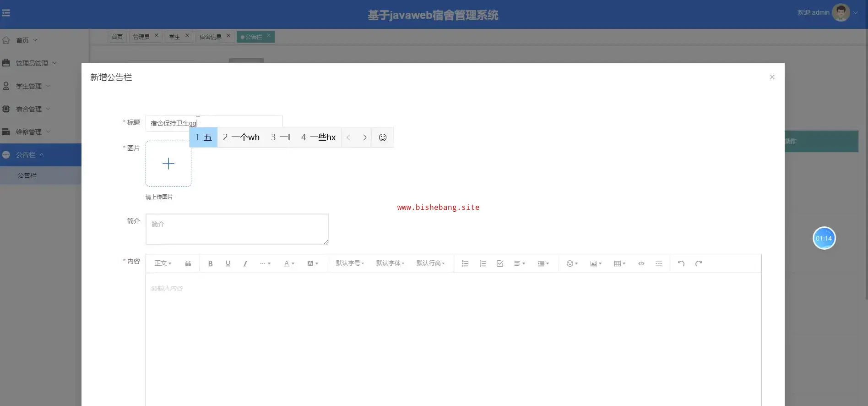Switch to the 公告栏 tab

[x=253, y=37]
